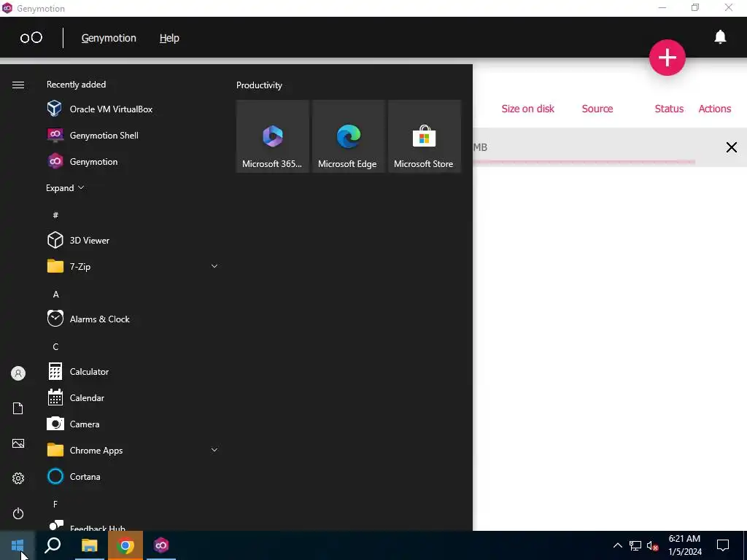This screenshot has width=747, height=560.
Task: Expand the 7-Zip folder chevron
Action: click(214, 266)
